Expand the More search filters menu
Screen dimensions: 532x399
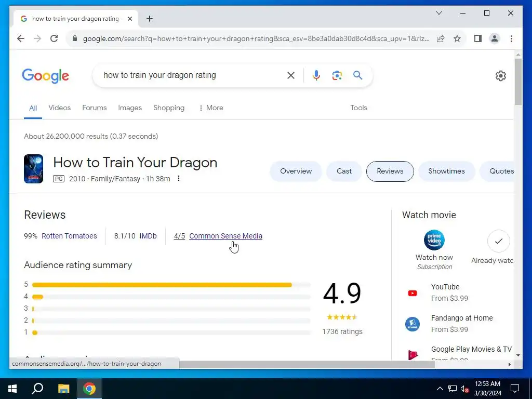(x=211, y=108)
